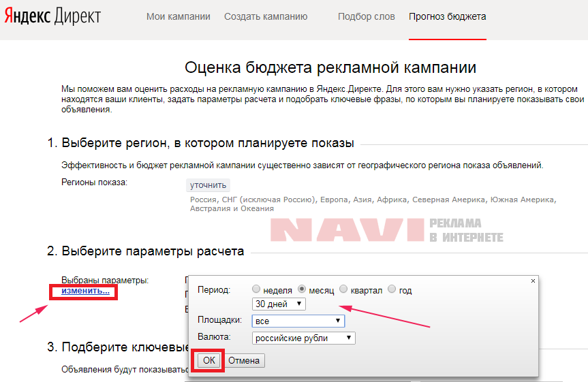Viewport: 588px width, 382px height.
Task: Select the неделя period radio button
Action: (x=256, y=289)
